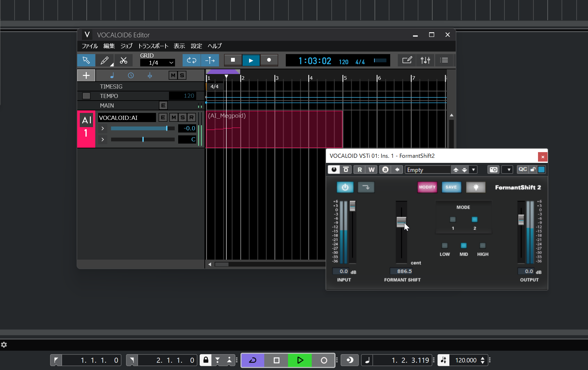Open preset management dropdown arrow
Image resolution: width=588 pixels, height=370 pixels.
tap(473, 170)
